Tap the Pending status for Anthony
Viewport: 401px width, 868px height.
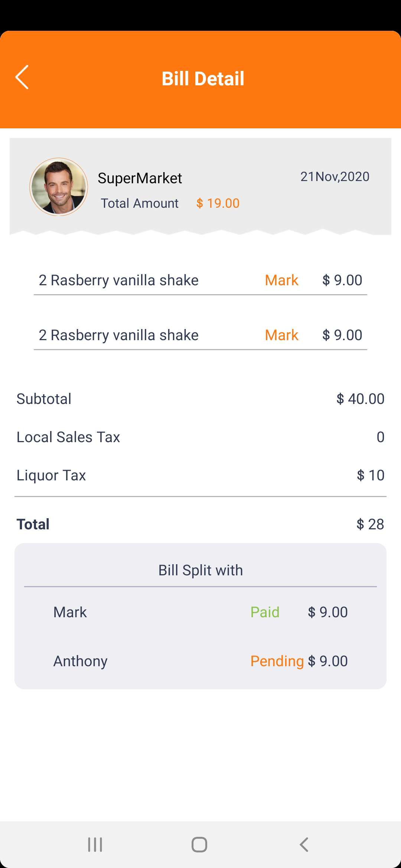277,661
